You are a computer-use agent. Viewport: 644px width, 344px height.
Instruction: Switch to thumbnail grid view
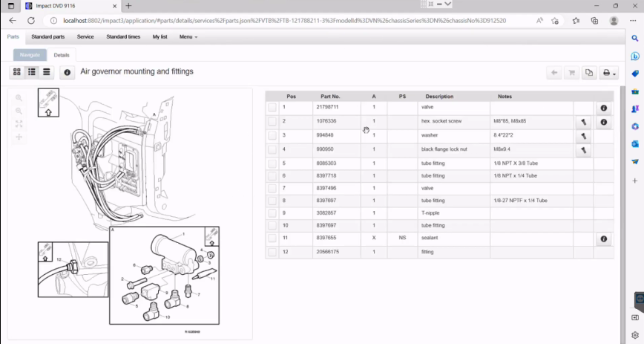17,72
